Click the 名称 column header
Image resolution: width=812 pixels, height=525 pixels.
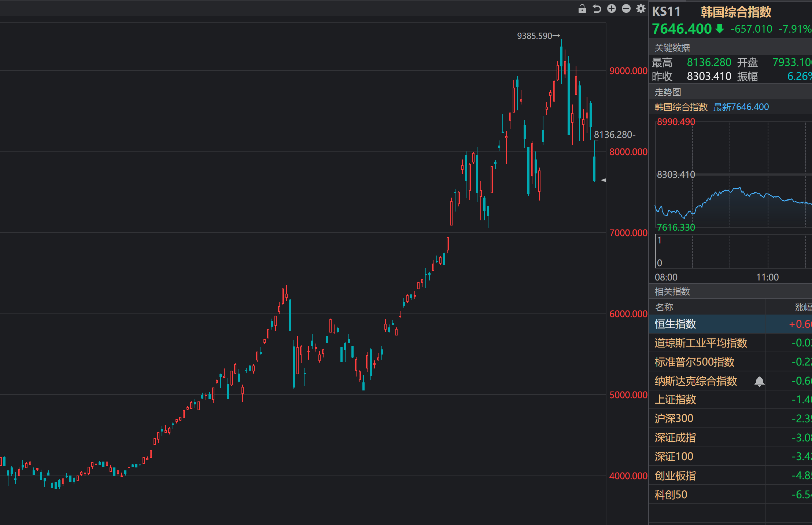(664, 307)
